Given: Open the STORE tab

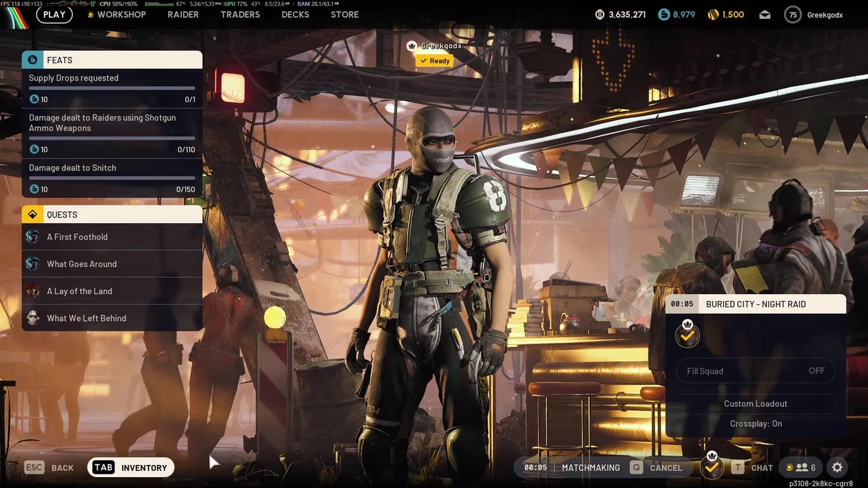Looking at the screenshot, I should click(344, 14).
